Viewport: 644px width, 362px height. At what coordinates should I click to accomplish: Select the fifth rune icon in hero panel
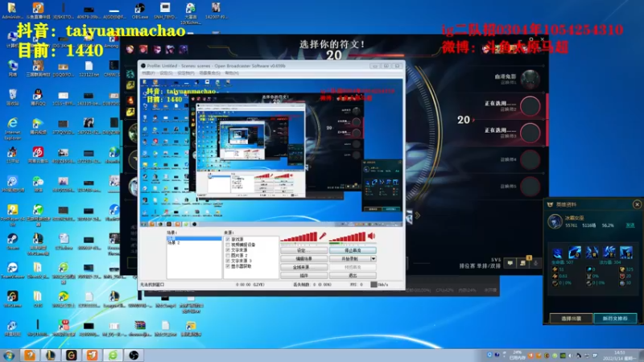(x=626, y=253)
